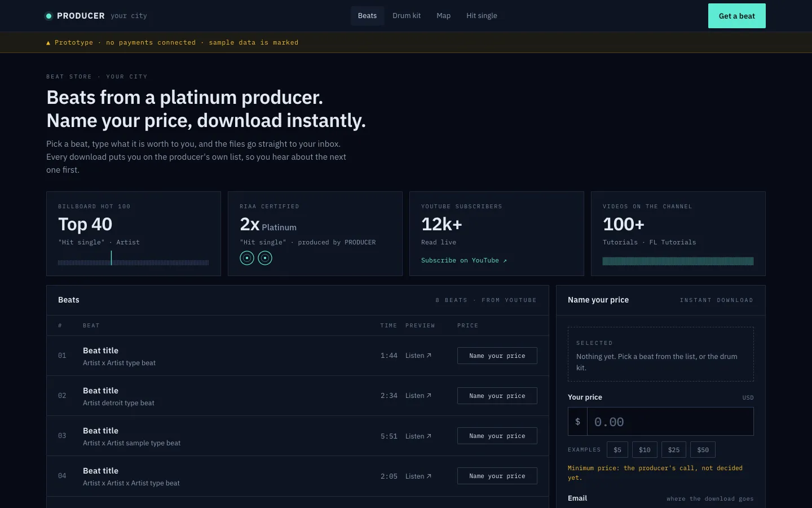Screen dimensions: 812x508
Task: Follow the Subscribe on YouTube link
Action: 464,260
